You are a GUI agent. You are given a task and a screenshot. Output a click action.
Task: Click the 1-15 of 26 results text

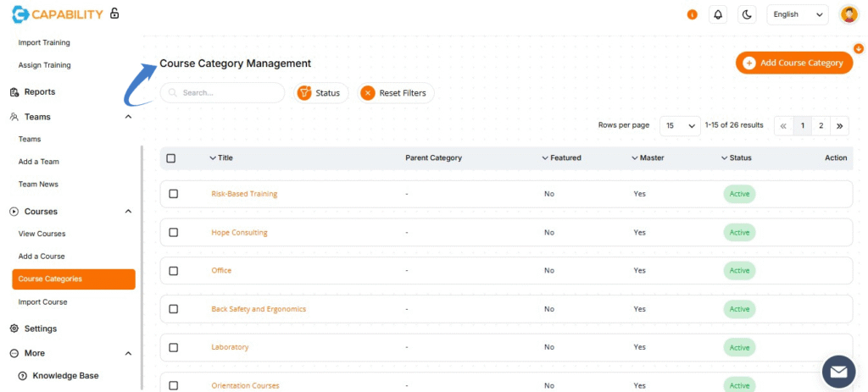(x=734, y=125)
